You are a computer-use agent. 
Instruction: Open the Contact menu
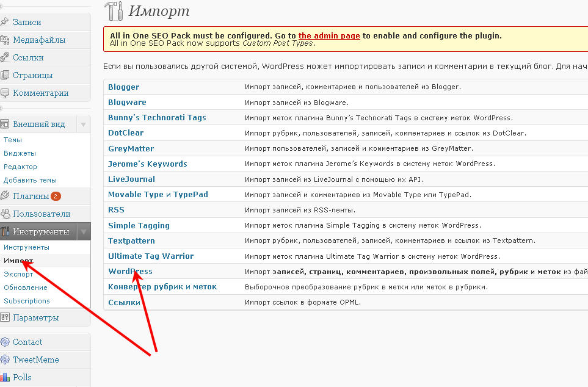point(27,342)
